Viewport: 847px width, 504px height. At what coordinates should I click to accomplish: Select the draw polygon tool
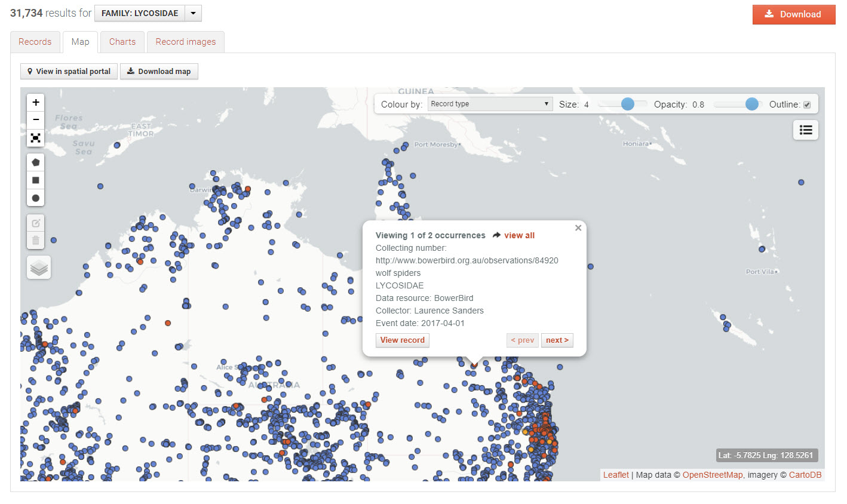[36, 162]
